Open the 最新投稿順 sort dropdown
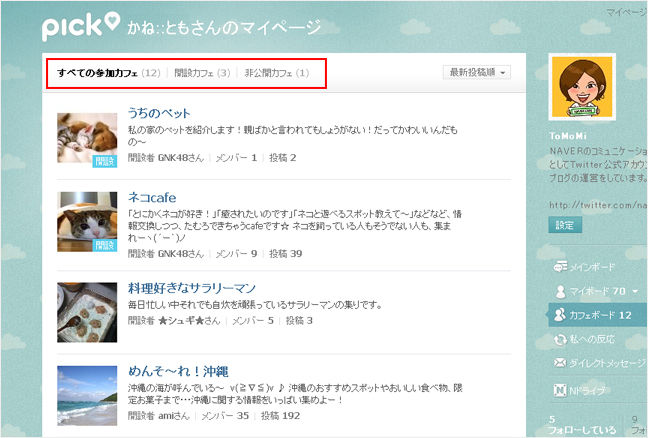 pos(477,72)
